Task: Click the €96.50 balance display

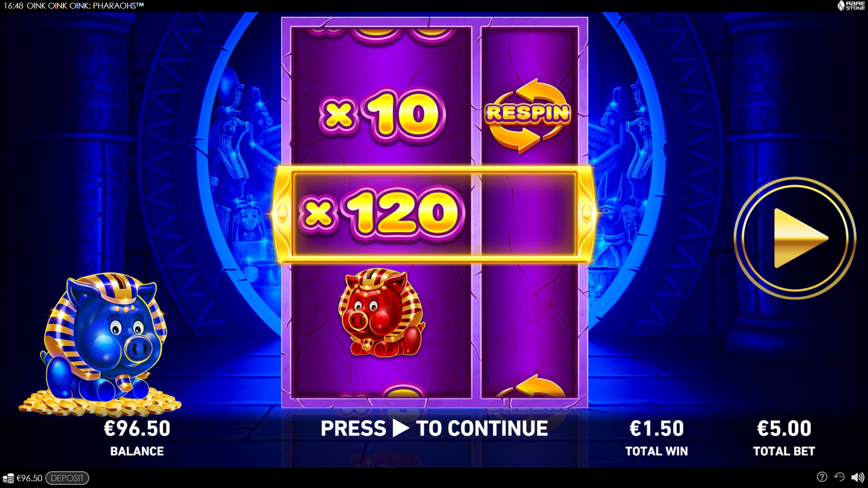Action: coord(137,428)
